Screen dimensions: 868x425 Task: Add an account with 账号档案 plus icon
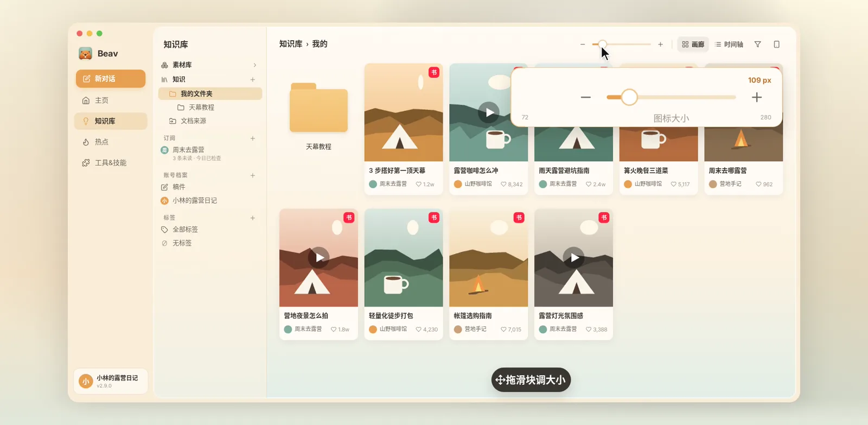coord(253,175)
